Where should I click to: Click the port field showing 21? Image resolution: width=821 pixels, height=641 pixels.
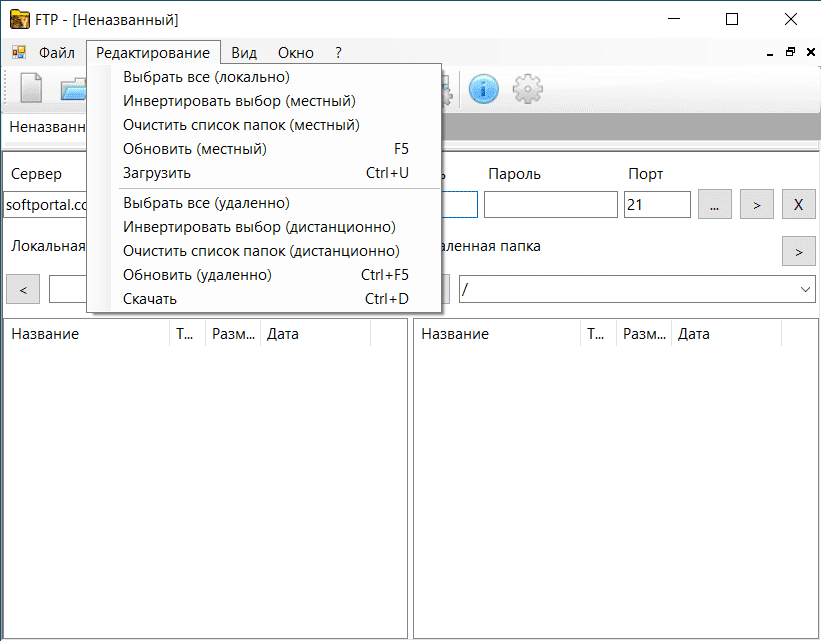click(x=657, y=204)
